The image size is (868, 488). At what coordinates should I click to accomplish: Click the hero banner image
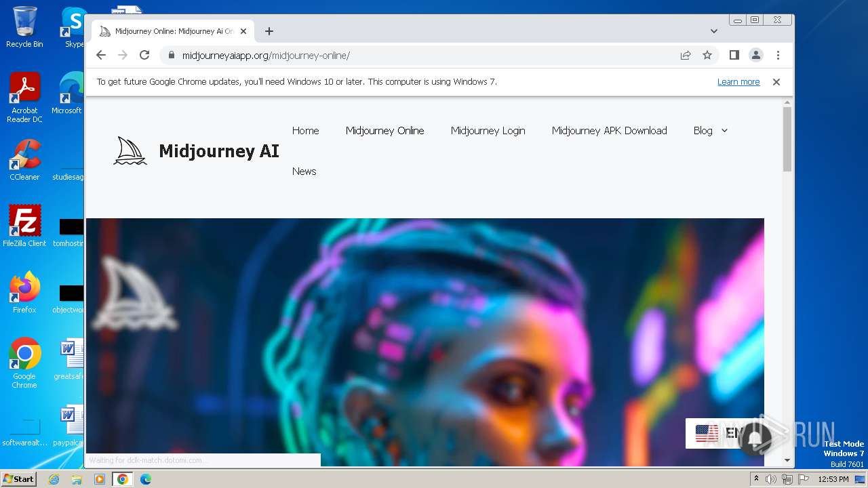coord(425,342)
